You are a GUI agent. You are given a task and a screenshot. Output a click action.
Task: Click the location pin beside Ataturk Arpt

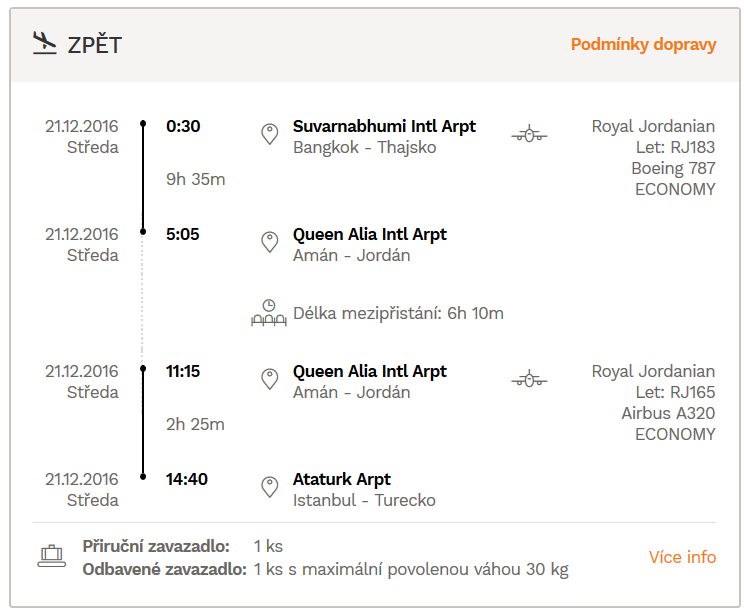(270, 487)
